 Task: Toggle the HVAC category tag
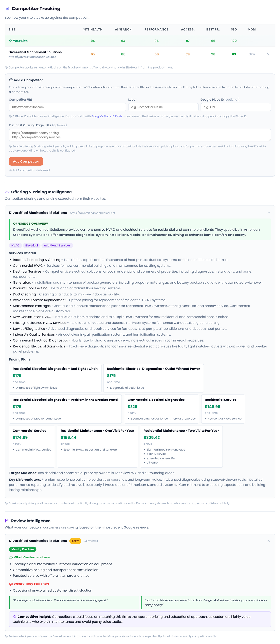15,245
